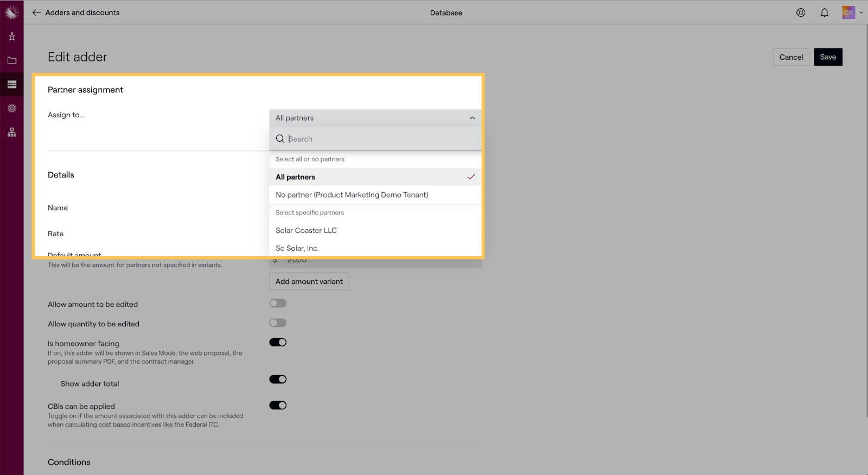Viewport: 868px width, 475px height.
Task: Open settings gear icon in sidebar
Action: 12,108
